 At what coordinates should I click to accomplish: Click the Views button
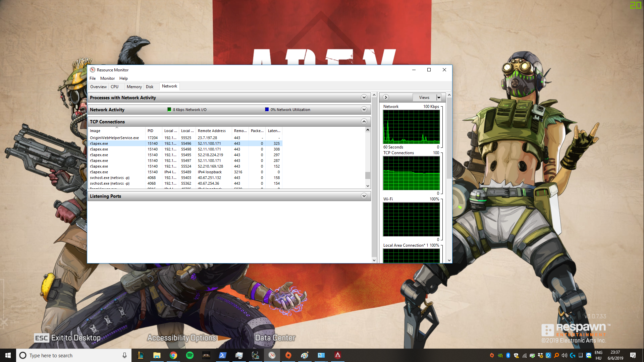click(424, 98)
